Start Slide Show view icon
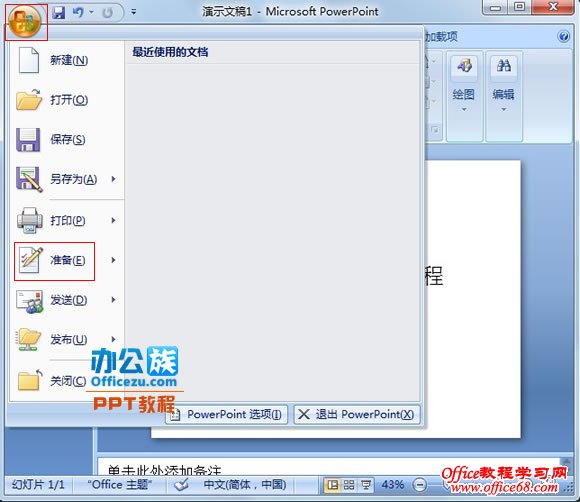Image resolution: width=580 pixels, height=502 pixels. tap(366, 485)
